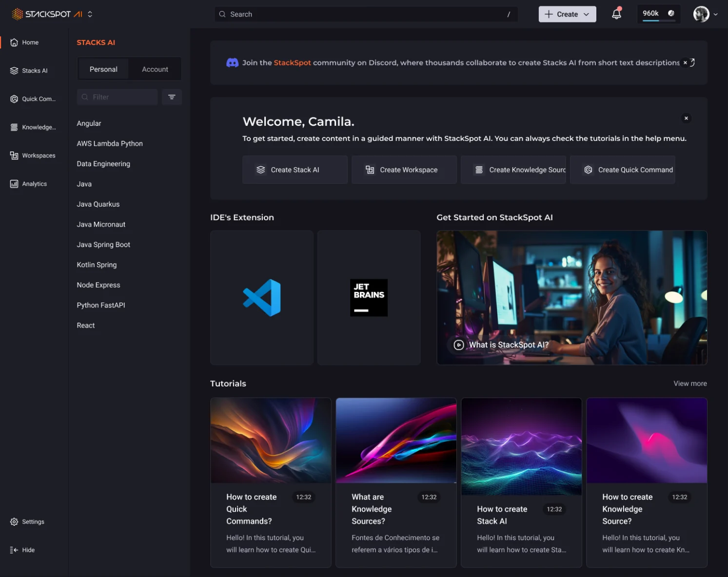Open the What are Knowledge Sources tutorial
The height and width of the screenshot is (577, 728).
click(x=396, y=482)
